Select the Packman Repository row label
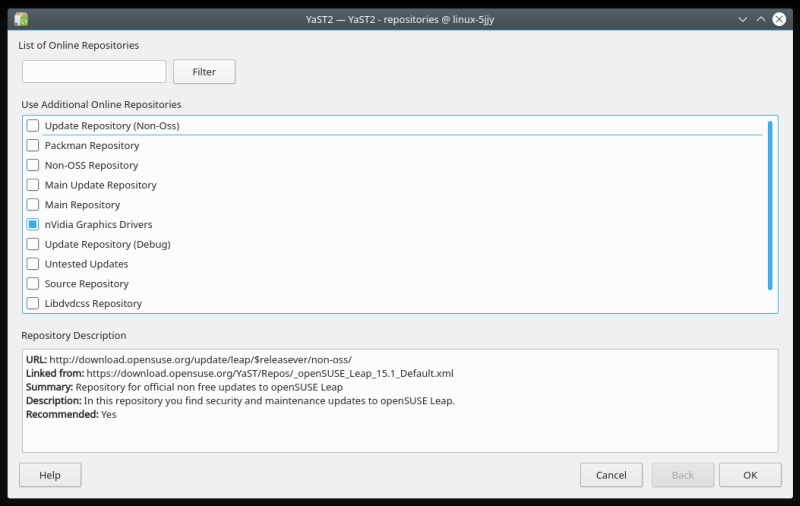 [92, 145]
